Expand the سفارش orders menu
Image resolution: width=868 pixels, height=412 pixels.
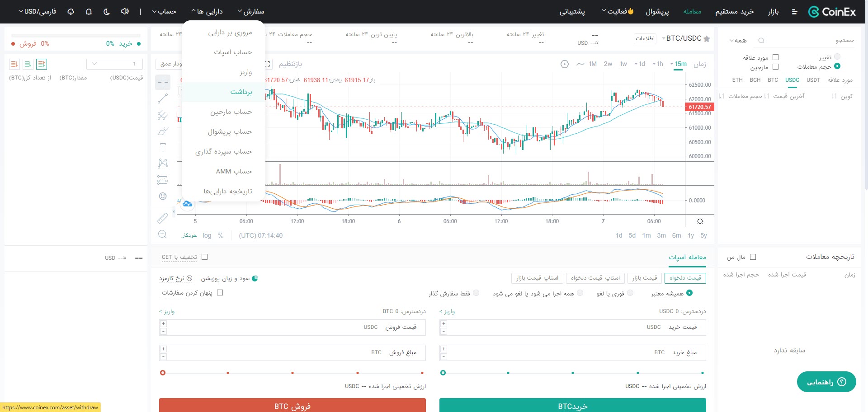(251, 11)
